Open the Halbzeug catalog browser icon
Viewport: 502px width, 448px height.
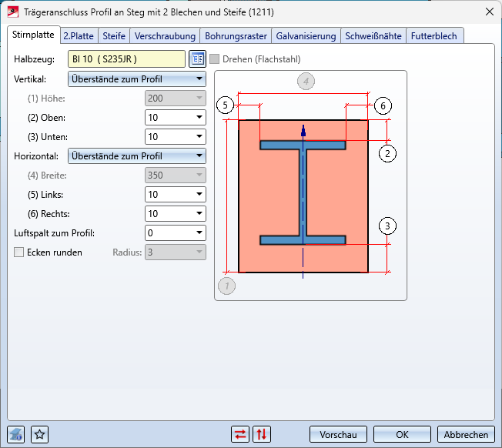click(197, 59)
